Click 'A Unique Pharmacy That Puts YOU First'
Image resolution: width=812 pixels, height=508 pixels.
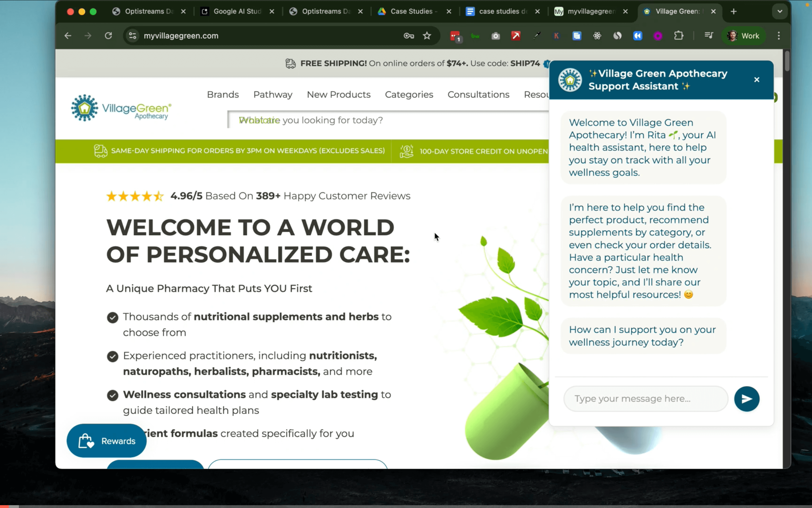(209, 288)
